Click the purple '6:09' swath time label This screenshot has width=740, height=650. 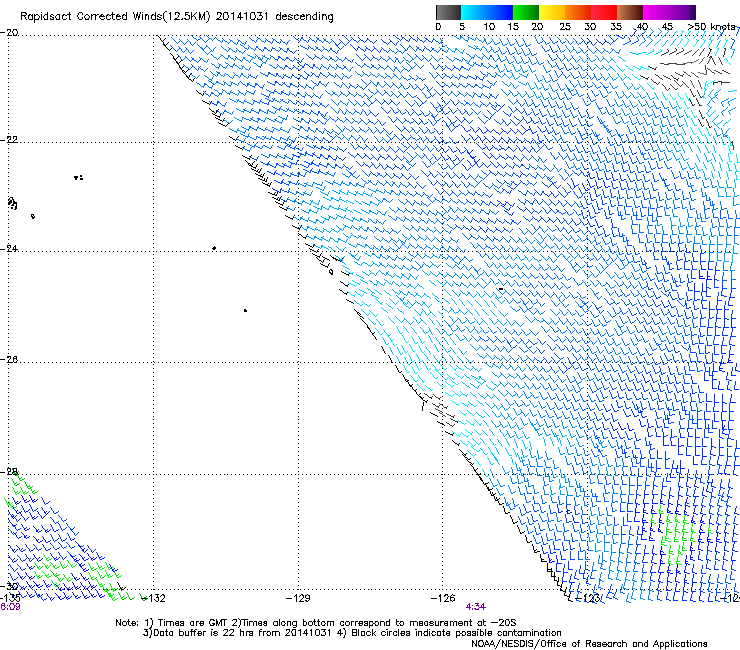10,607
